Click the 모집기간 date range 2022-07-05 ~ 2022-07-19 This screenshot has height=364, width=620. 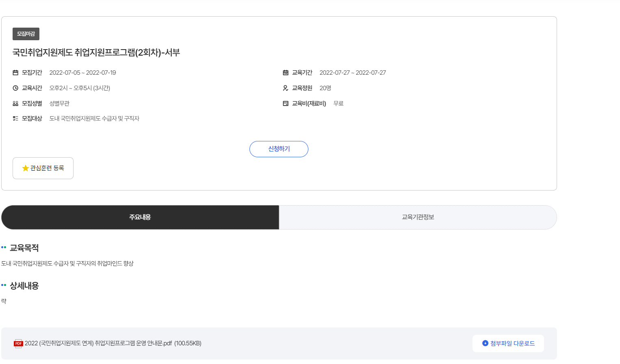click(x=82, y=73)
